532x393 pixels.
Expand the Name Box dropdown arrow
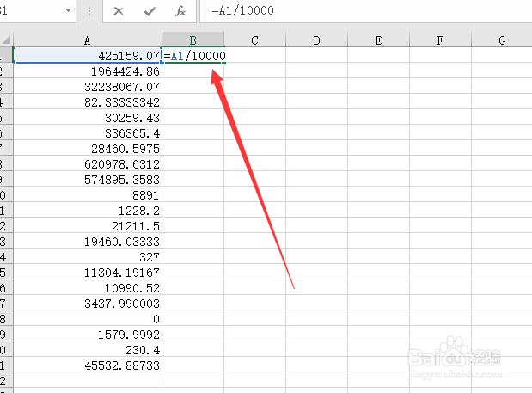[68, 10]
